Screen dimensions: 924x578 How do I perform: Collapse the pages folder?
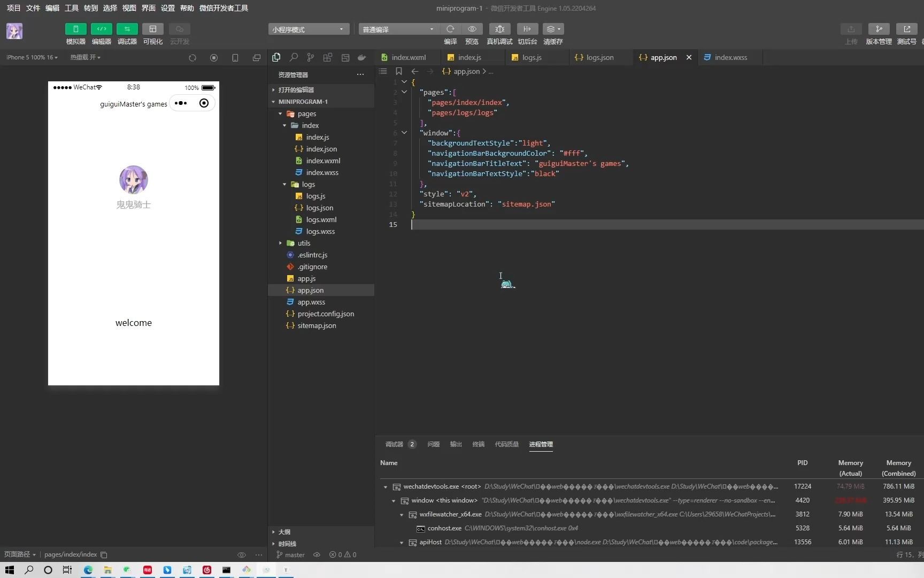tap(280, 113)
